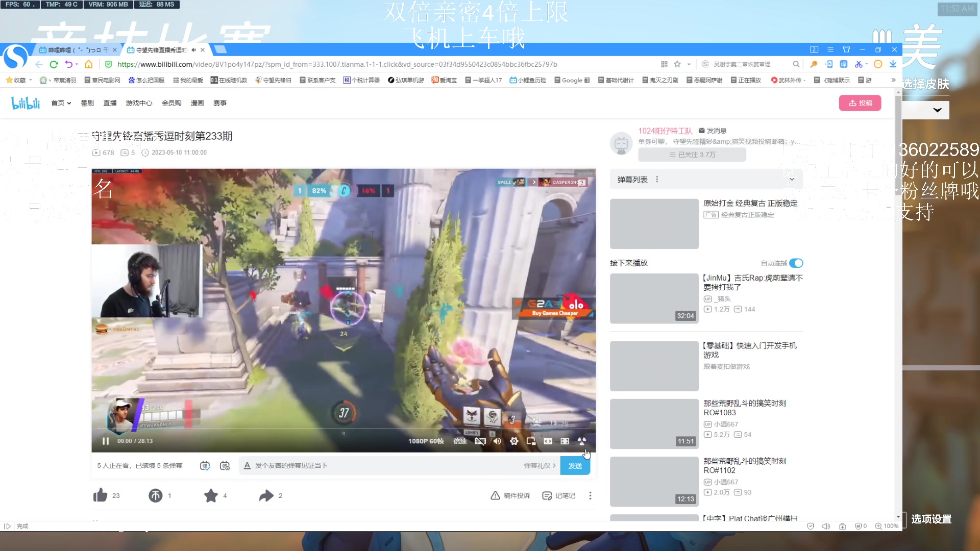The image size is (980, 551).
Task: Open the 1080P 60帧 quality selector
Action: 426,441
